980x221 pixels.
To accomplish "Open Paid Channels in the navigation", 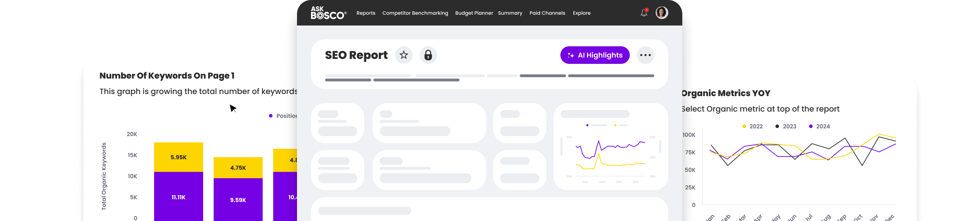I will [x=547, y=13].
